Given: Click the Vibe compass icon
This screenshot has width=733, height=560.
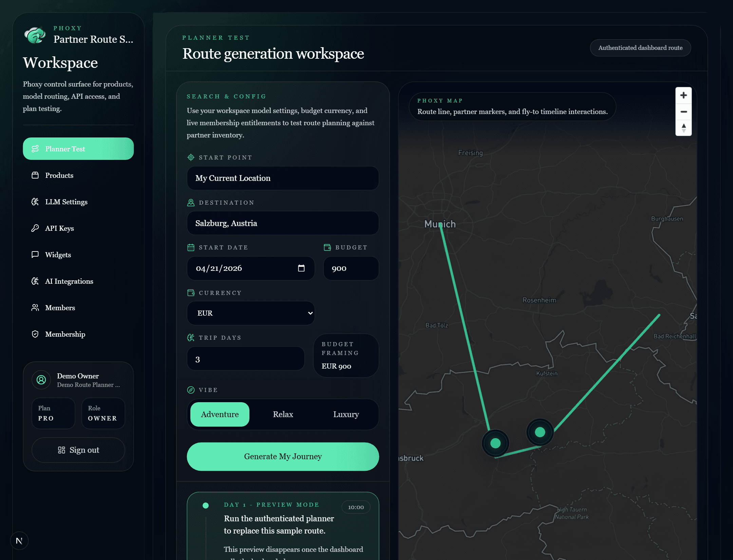Looking at the screenshot, I should point(191,390).
